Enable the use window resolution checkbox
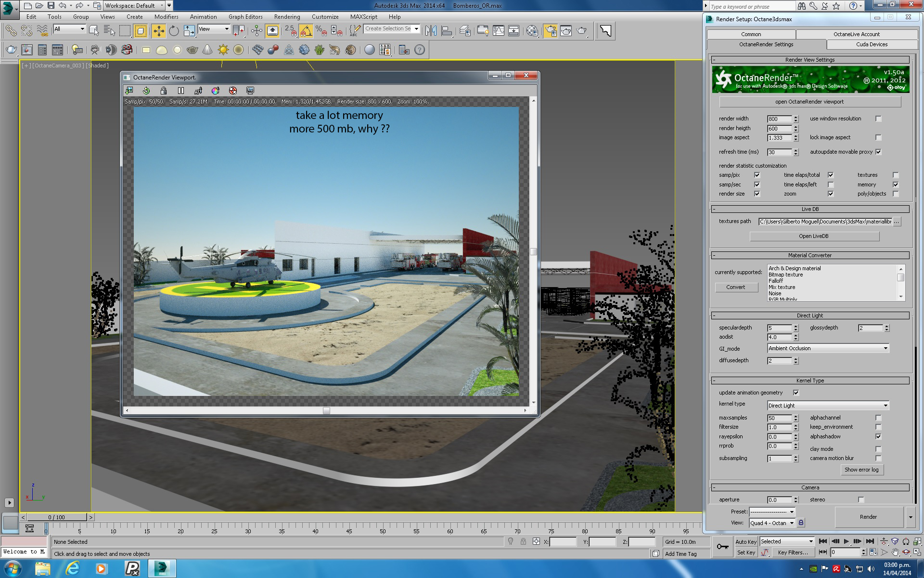 click(x=878, y=118)
